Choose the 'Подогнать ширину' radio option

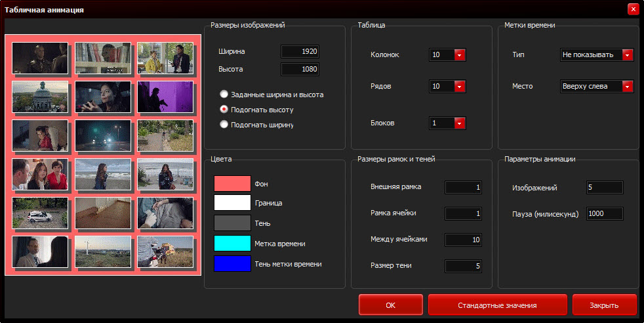click(224, 125)
